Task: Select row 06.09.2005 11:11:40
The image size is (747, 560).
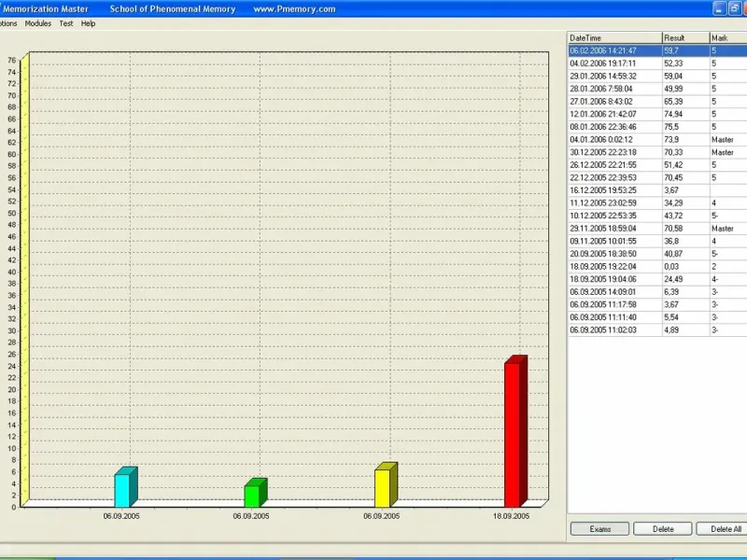Action: point(657,317)
